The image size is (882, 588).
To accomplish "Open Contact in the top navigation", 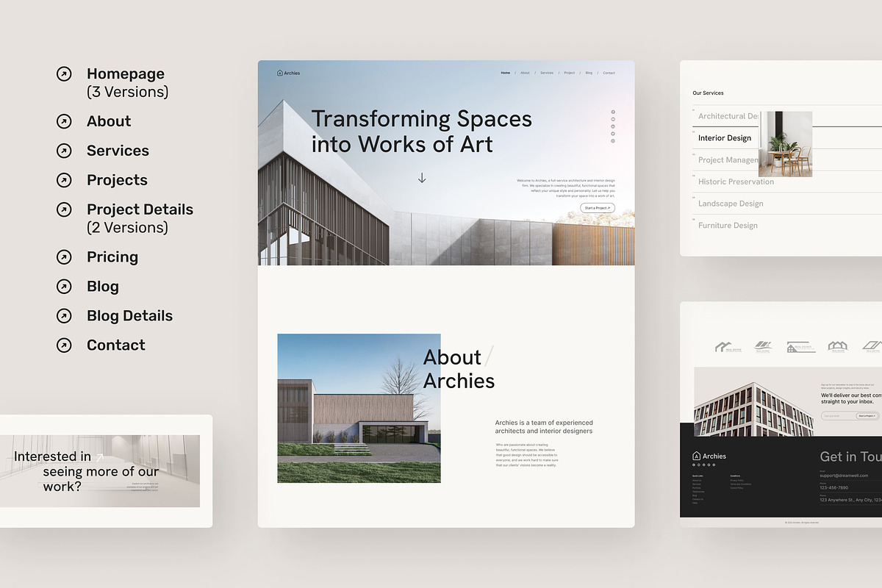I will [609, 73].
